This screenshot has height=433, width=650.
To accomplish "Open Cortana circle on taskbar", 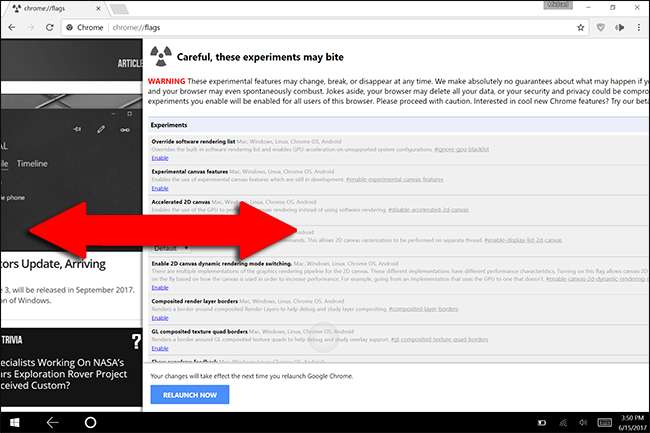I will 90,423.
